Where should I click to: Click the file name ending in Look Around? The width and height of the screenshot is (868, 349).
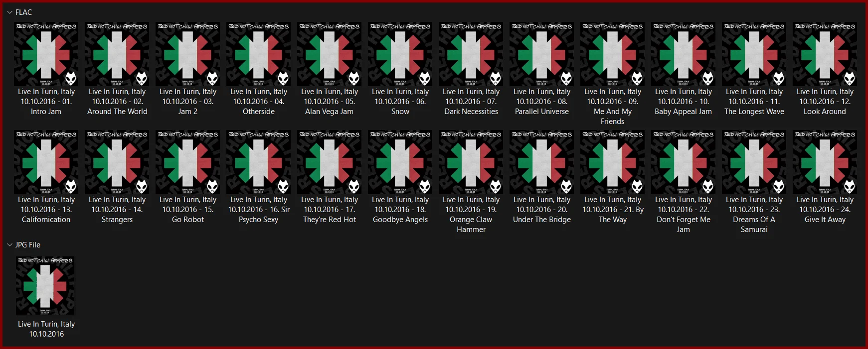pyautogui.click(x=825, y=102)
